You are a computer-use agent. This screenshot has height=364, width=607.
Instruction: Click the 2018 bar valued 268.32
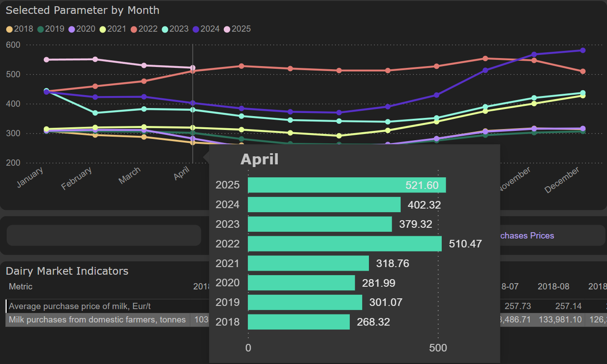pos(298,322)
